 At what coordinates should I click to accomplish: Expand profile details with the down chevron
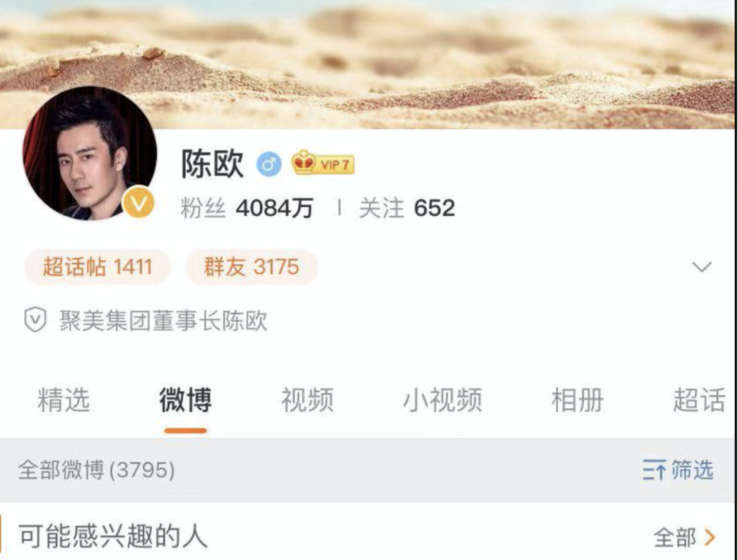pyautogui.click(x=702, y=267)
